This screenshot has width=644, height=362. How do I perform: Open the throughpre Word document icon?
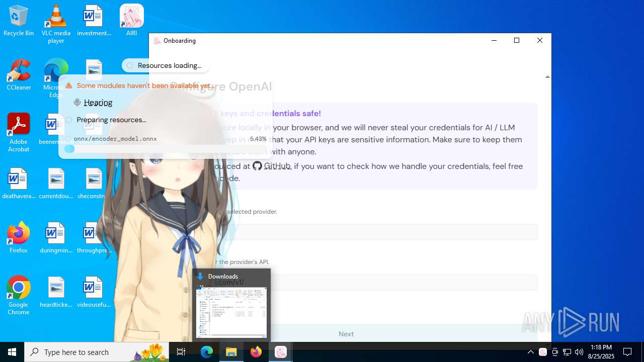coord(94,238)
